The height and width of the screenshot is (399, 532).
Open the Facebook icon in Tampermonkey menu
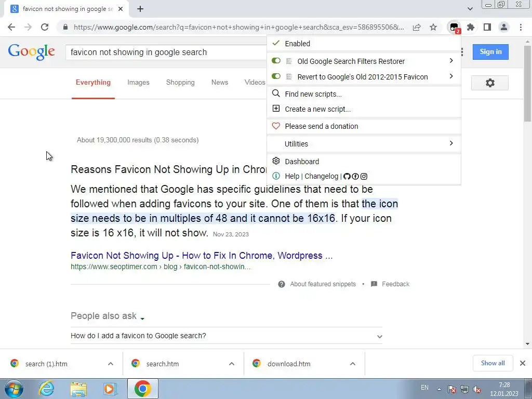point(355,177)
